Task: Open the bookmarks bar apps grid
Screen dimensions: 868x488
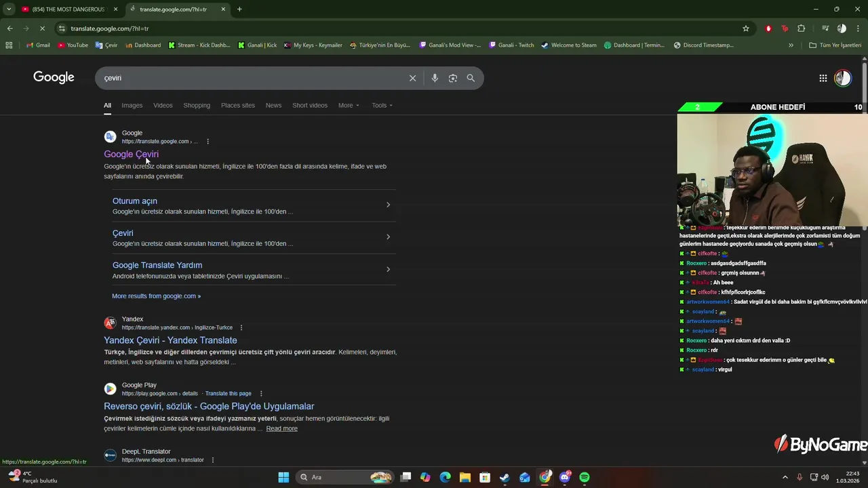Action: click(x=9, y=45)
